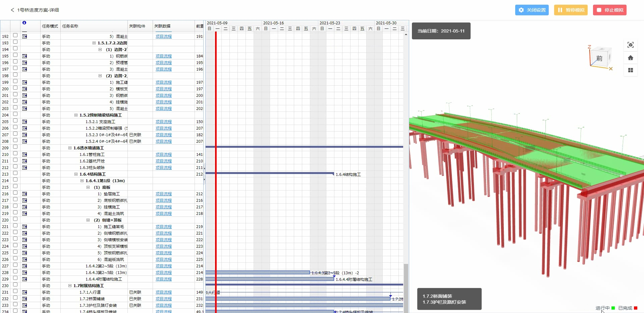644x313 pixels.
Task: Click the blue info icon in table header
Action: pyautogui.click(x=24, y=23)
